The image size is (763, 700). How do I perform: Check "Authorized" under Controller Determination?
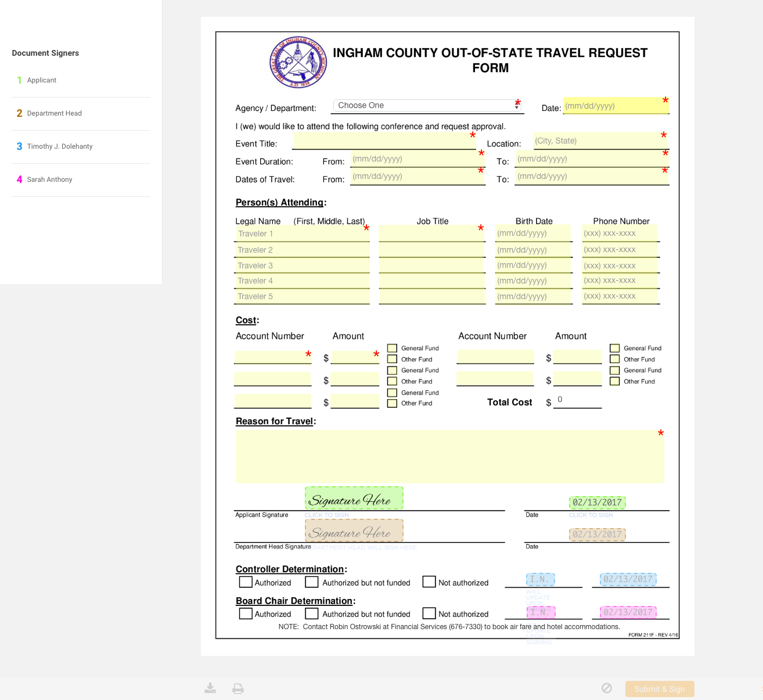[x=245, y=581]
